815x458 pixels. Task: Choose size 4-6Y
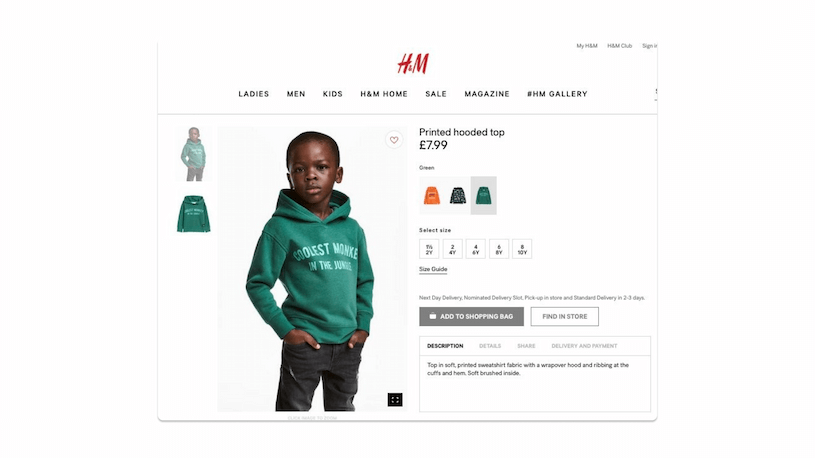pyautogui.click(x=476, y=249)
